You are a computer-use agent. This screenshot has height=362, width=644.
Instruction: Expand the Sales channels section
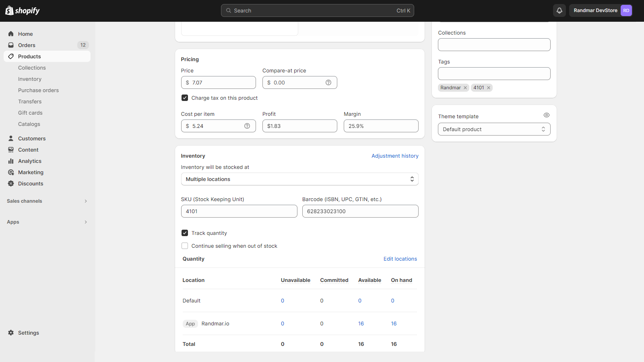[47, 201]
